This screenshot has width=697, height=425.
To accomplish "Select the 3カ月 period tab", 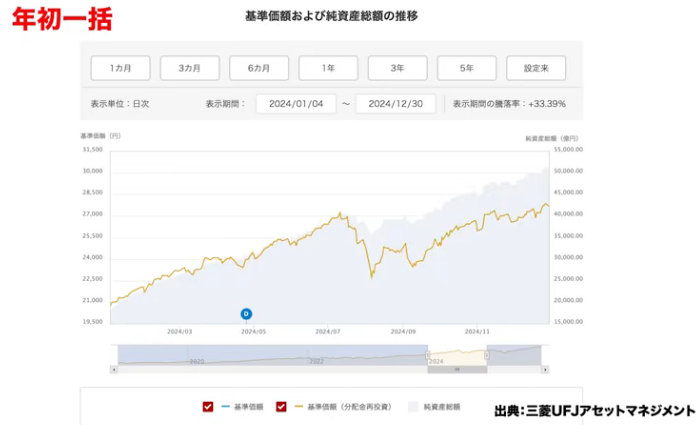I will coord(189,68).
